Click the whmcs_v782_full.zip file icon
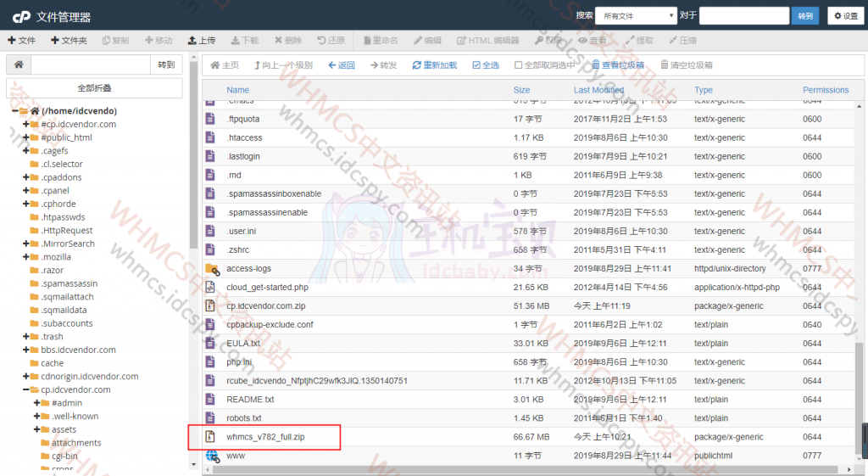Screen dimensions: 868x476 (211, 437)
